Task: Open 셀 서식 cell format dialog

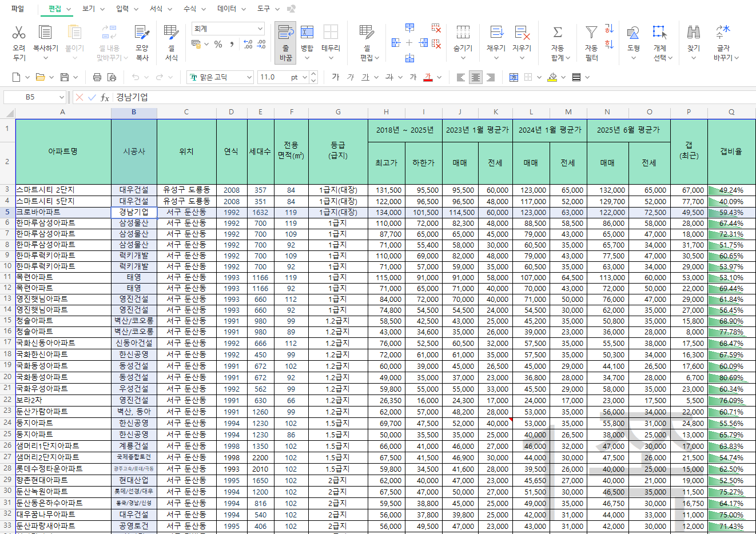Action: (x=171, y=33)
